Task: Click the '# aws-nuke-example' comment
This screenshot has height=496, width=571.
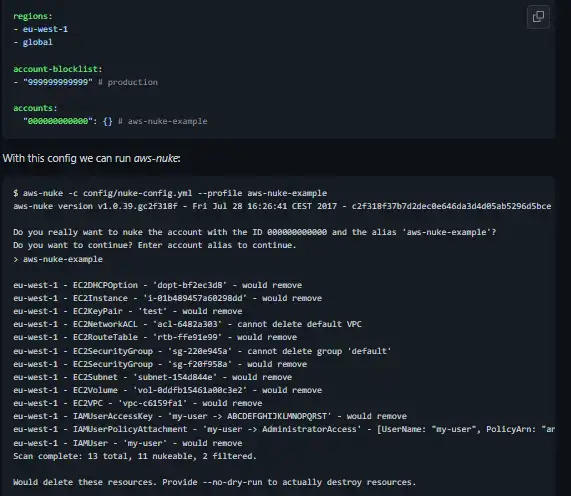Action: coord(162,121)
